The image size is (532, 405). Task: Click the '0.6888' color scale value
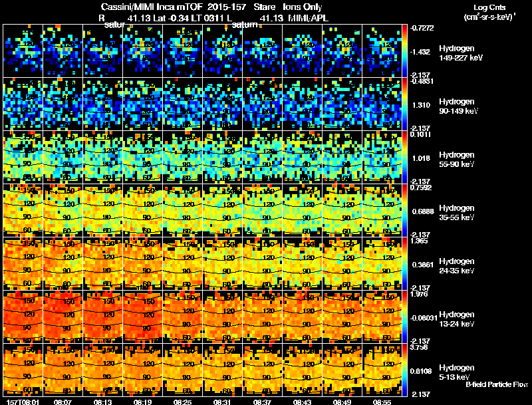pos(423,211)
